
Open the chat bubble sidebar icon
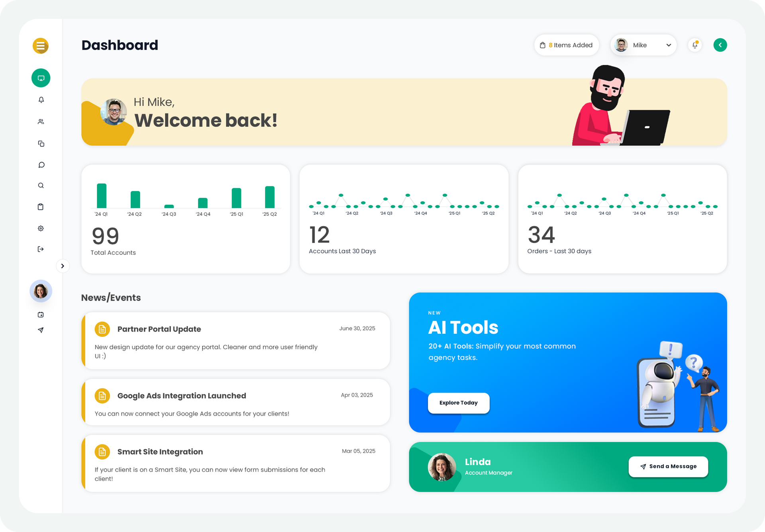coord(41,165)
